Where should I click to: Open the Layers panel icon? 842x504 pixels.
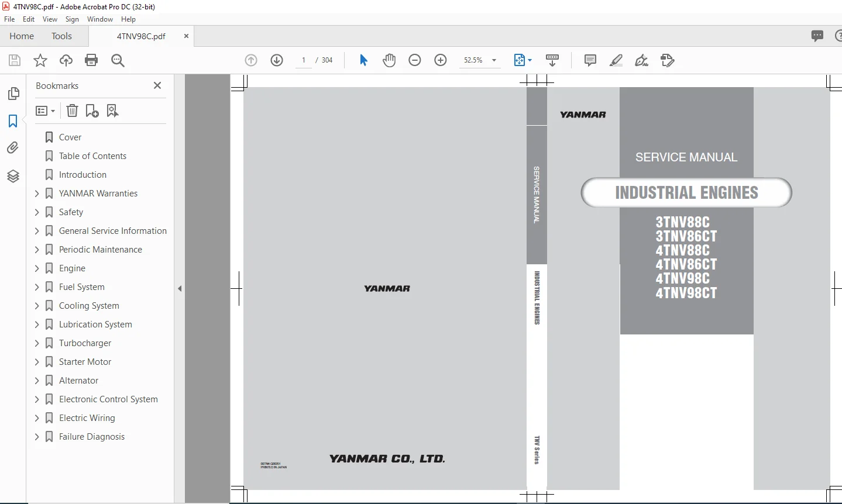13,176
